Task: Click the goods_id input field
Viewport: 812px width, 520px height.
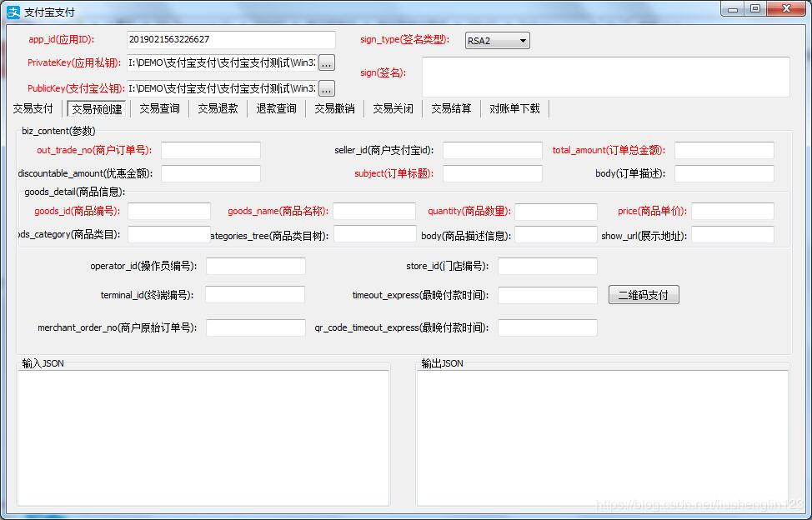Action: click(169, 211)
